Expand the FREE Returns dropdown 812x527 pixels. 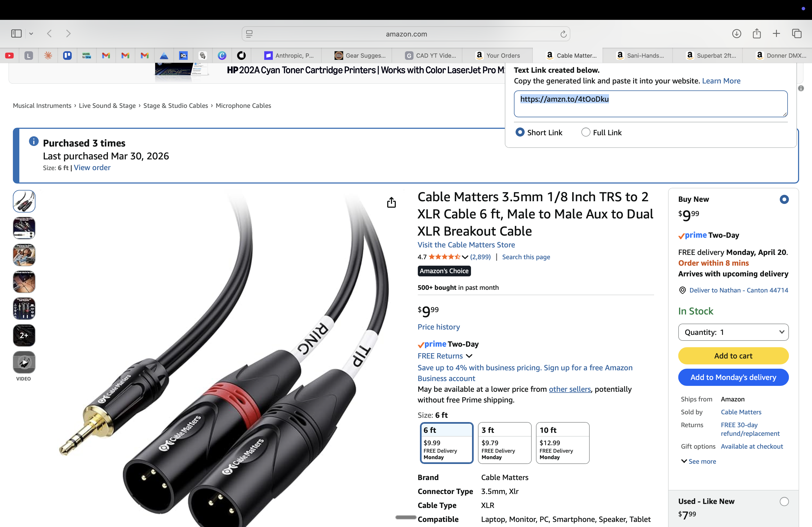445,356
